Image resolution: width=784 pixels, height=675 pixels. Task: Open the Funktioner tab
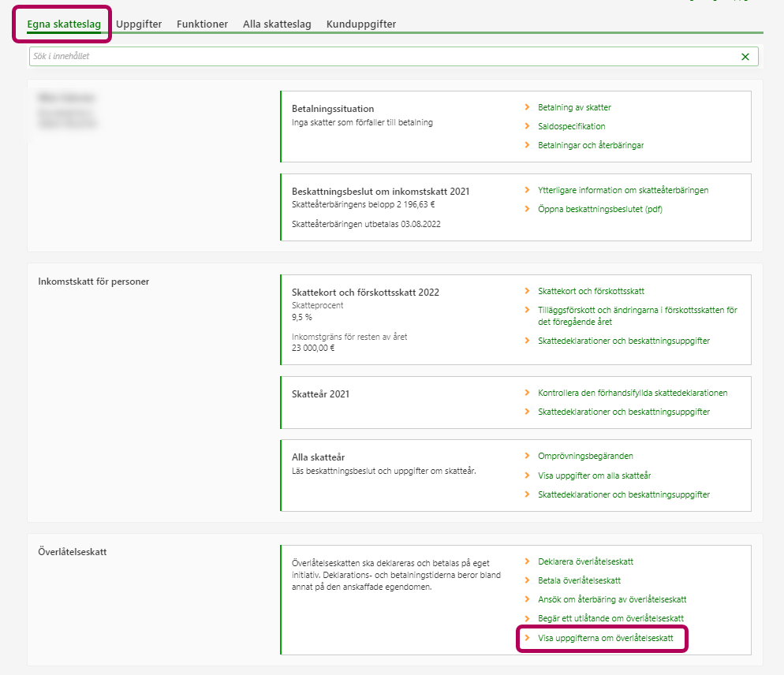(202, 24)
